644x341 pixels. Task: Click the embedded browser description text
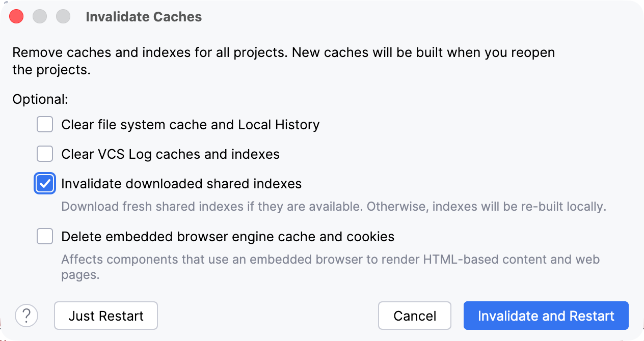[x=331, y=259]
